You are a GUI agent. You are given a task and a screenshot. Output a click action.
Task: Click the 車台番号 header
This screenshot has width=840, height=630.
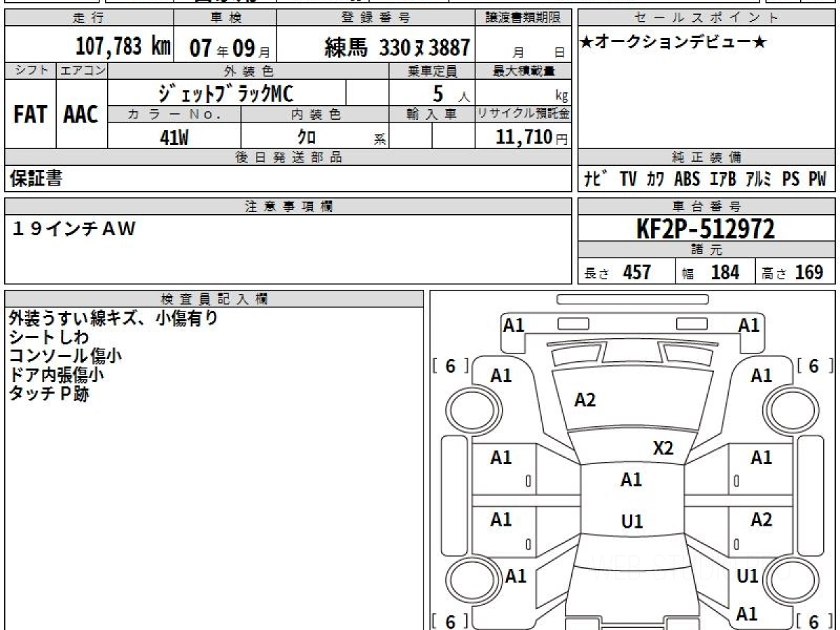point(706,206)
